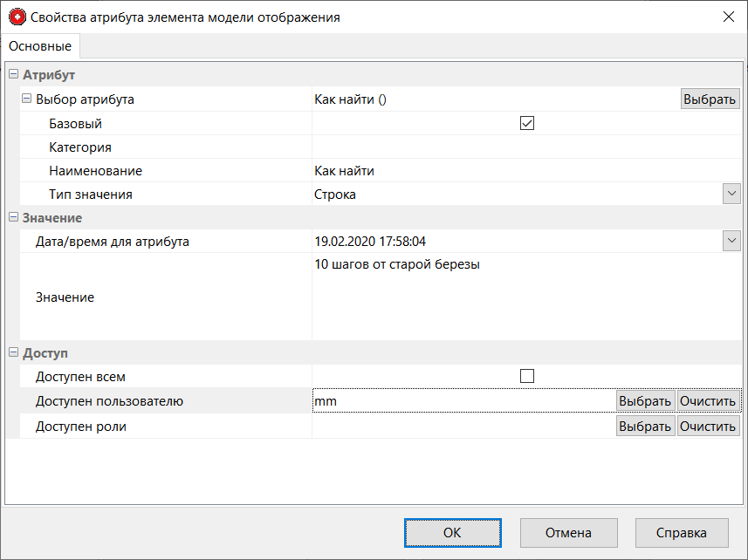Image resolution: width=748 pixels, height=560 pixels.
Task: Switch to the Основные tab
Action: (40, 45)
